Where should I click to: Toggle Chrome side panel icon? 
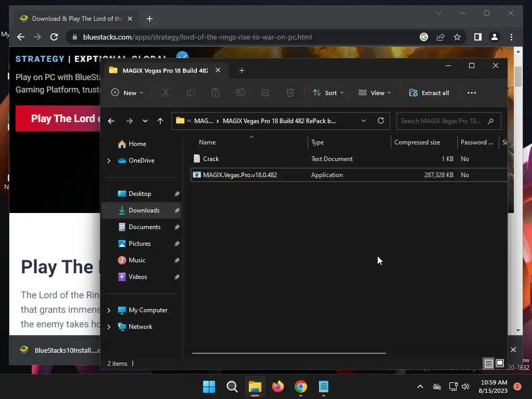(x=478, y=37)
